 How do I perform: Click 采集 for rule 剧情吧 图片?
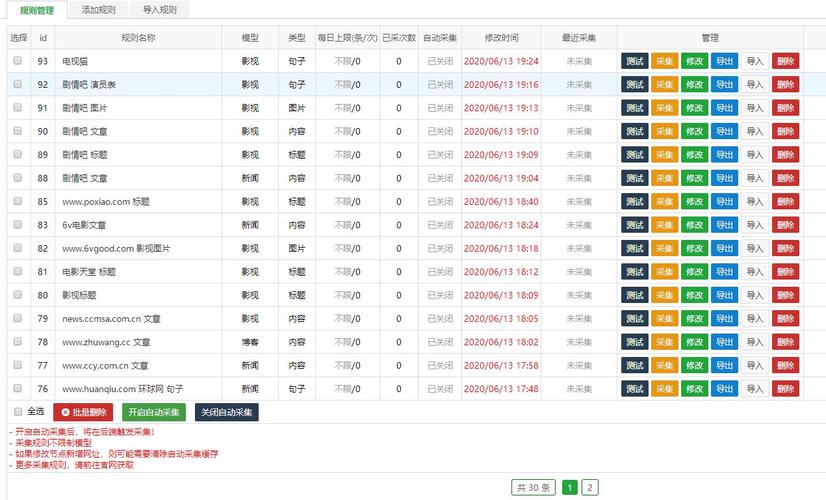click(665, 108)
